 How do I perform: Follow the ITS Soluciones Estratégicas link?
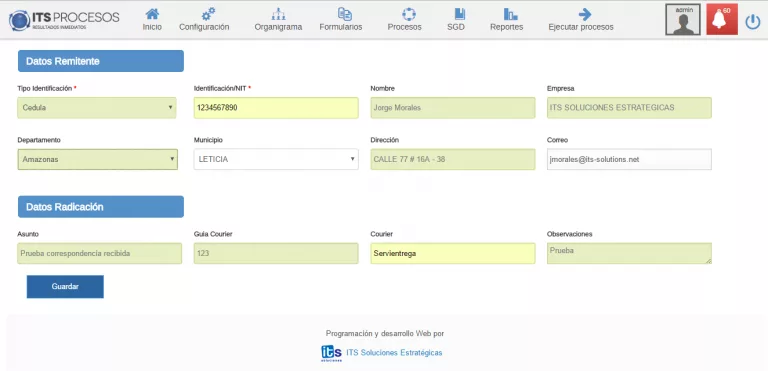pos(394,352)
